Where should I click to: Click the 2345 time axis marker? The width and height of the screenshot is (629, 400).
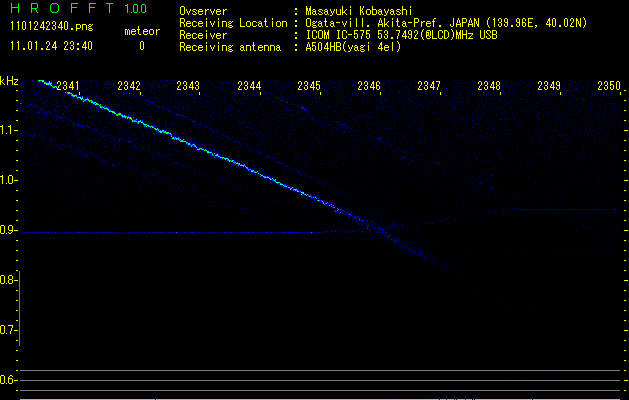[x=309, y=86]
